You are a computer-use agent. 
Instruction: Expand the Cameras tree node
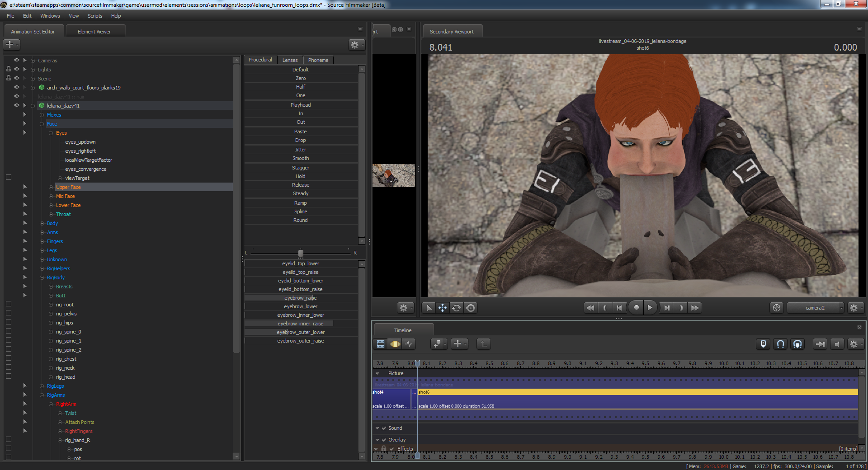tap(33, 61)
